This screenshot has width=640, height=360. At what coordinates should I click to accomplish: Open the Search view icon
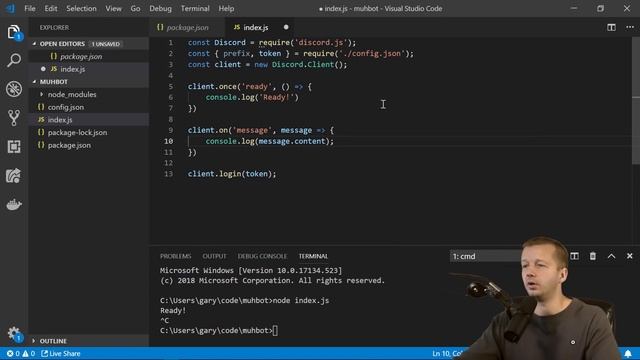(x=13, y=60)
